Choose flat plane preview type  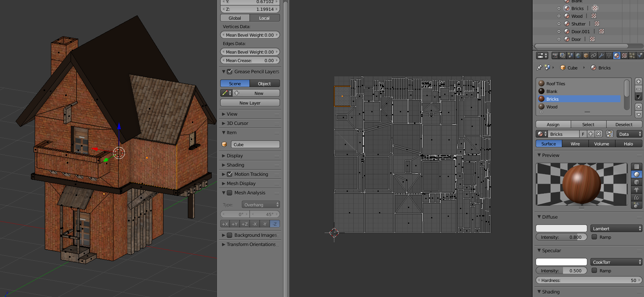(x=636, y=167)
